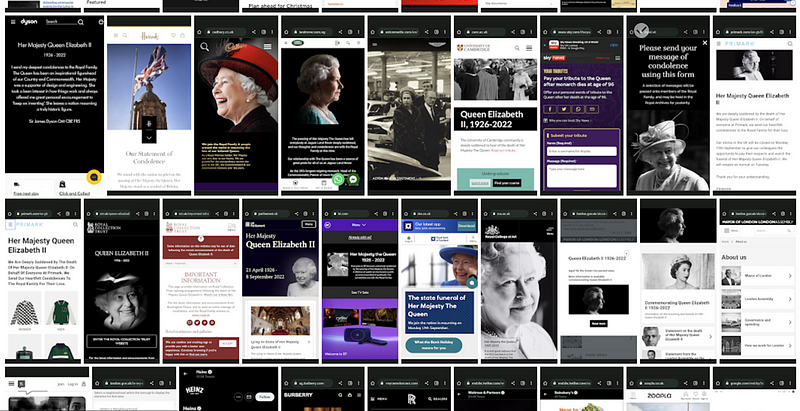Image resolution: width=800 pixels, height=411 pixels.
Task: Click the grey checkmark circle on condolence screenshot
Action: 641,31
